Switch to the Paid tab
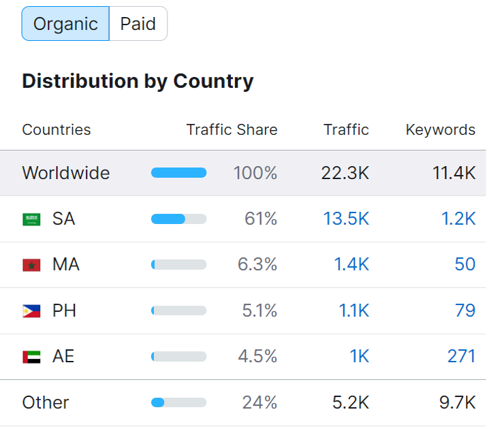The width and height of the screenshot is (504, 429). click(138, 24)
